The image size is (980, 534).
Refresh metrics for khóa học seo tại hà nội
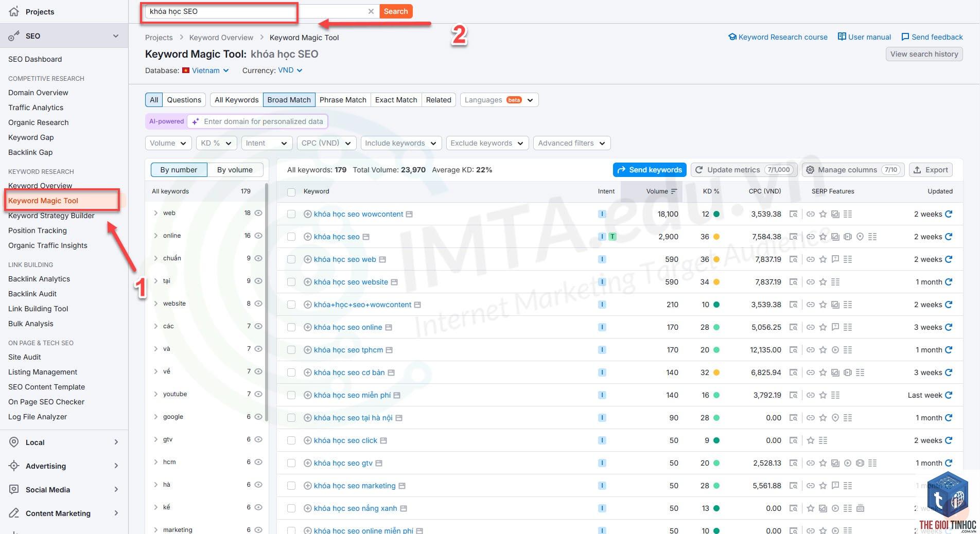949,418
